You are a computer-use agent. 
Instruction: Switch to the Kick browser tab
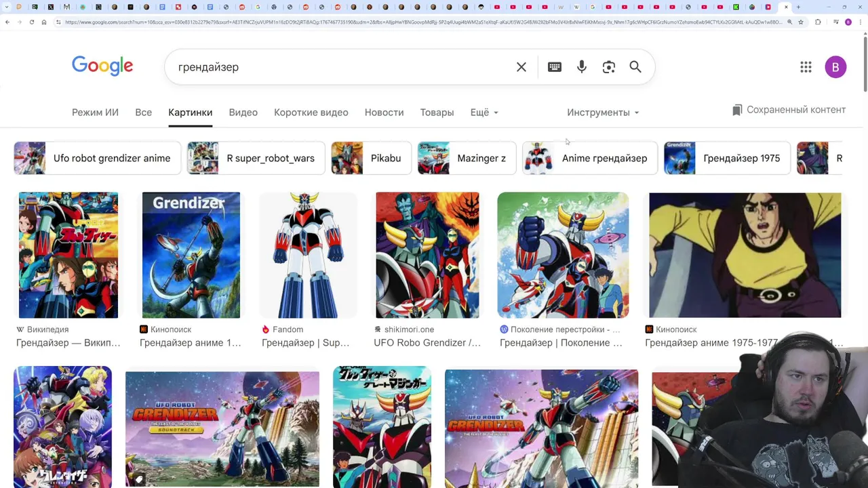(x=736, y=7)
